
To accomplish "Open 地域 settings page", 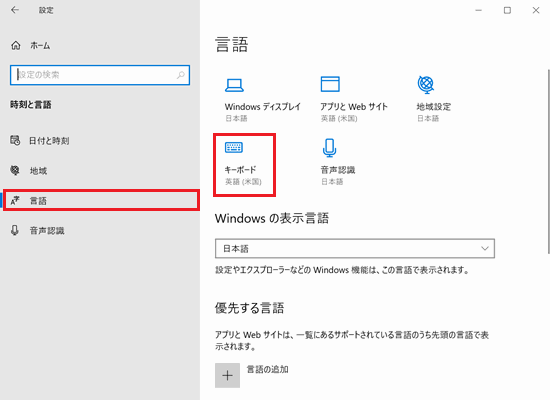I will pos(38,171).
